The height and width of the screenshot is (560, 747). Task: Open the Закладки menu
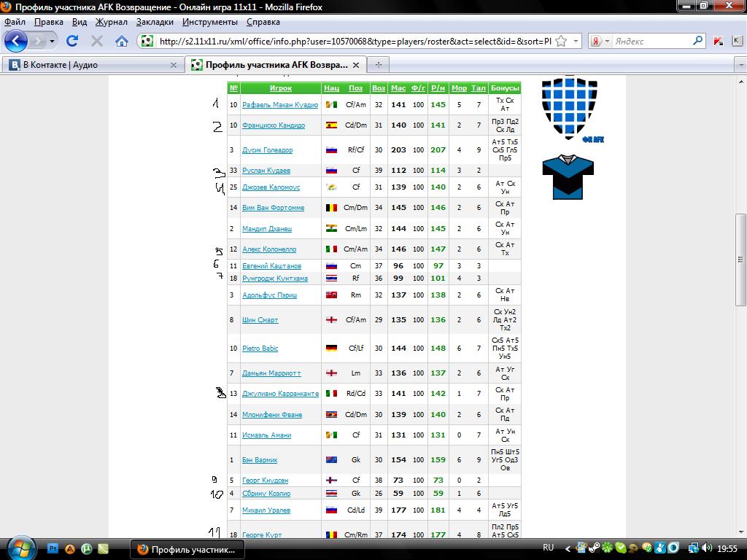click(x=154, y=22)
